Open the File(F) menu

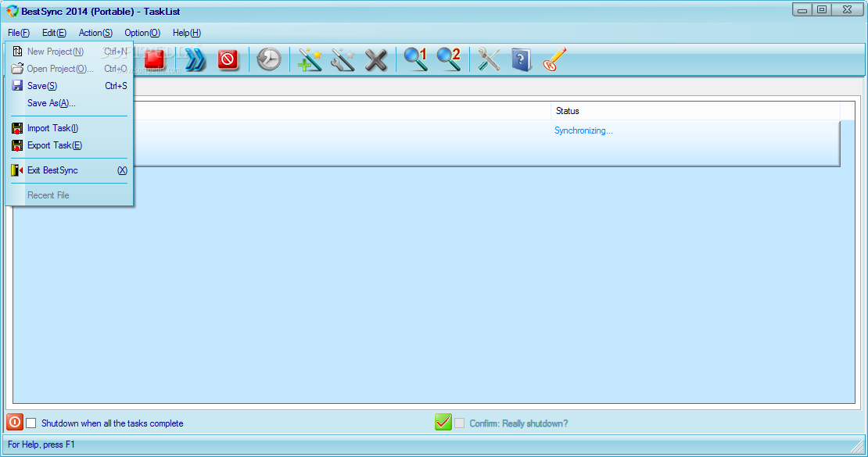pyautogui.click(x=19, y=33)
